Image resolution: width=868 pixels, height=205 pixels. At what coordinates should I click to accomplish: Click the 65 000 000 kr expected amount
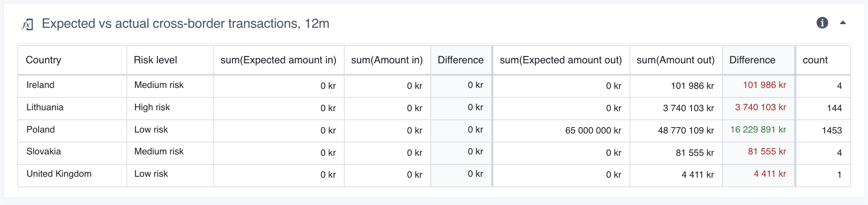593,131
